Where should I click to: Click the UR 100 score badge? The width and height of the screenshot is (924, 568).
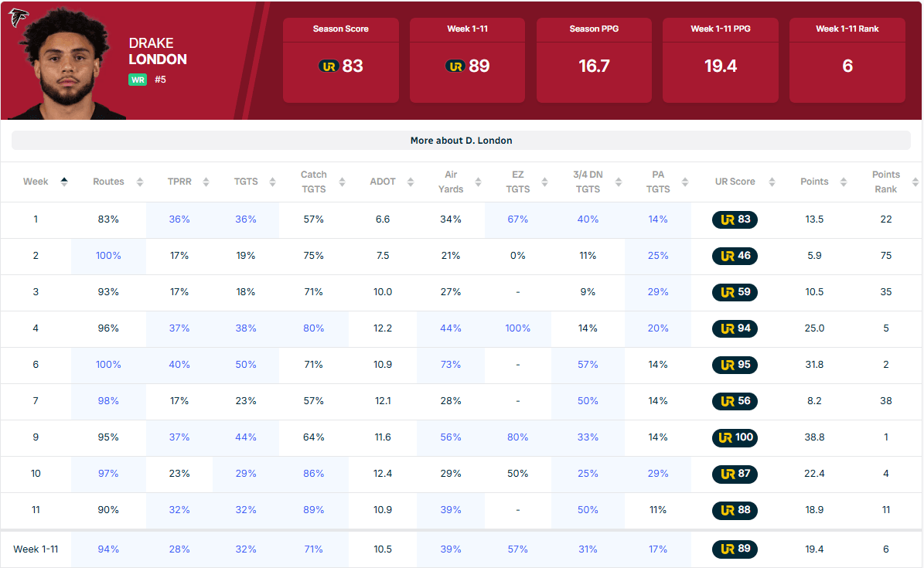735,437
